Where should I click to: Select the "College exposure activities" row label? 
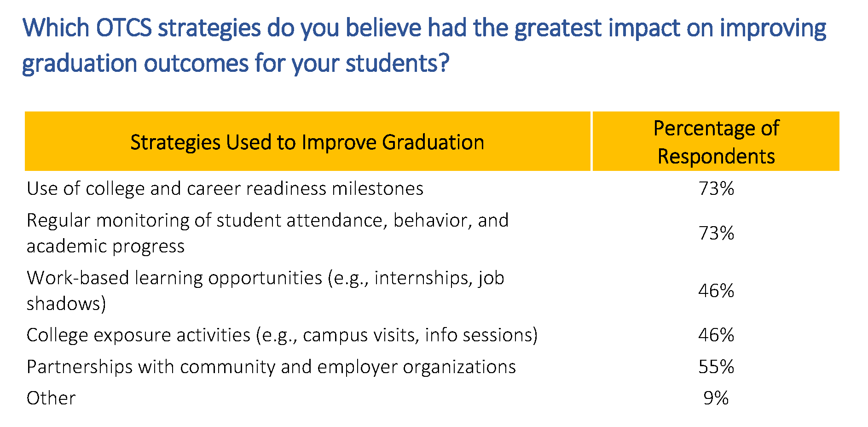tap(138, 335)
